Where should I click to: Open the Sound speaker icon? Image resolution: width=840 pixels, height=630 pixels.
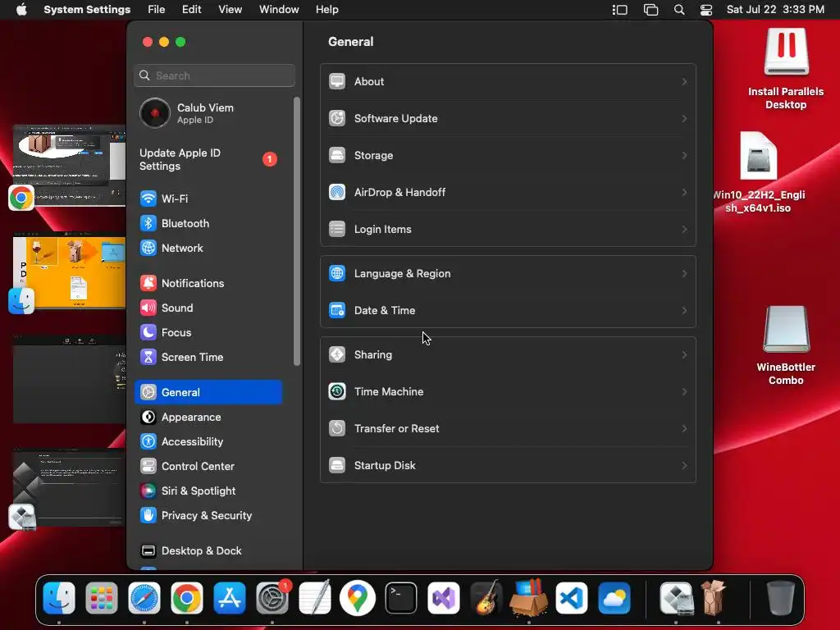click(x=148, y=308)
